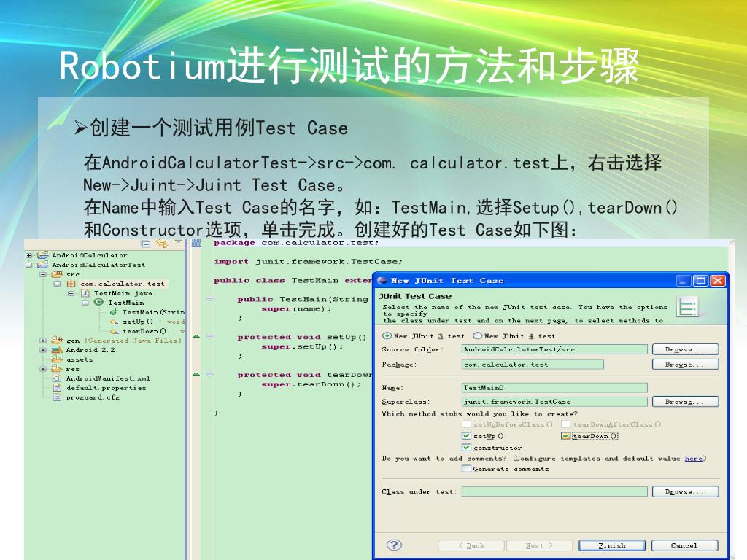
Task: Click the TestMain constructor icon in tree
Action: [x=114, y=312]
